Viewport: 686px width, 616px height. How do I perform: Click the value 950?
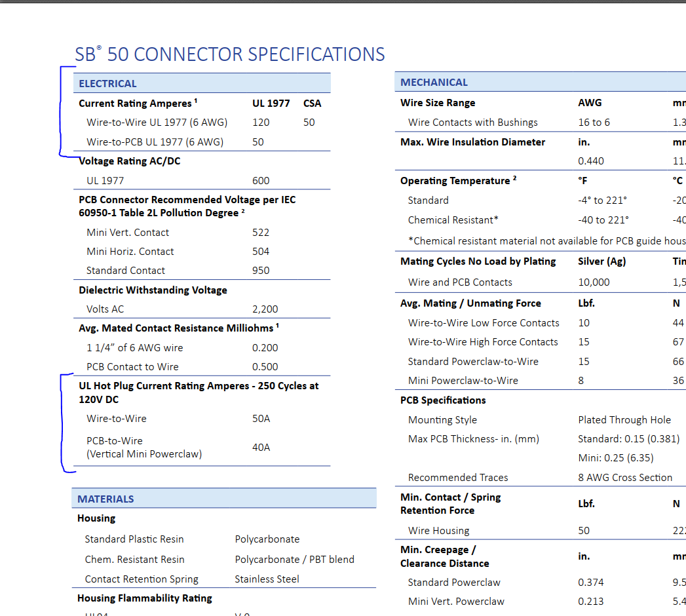(261, 271)
